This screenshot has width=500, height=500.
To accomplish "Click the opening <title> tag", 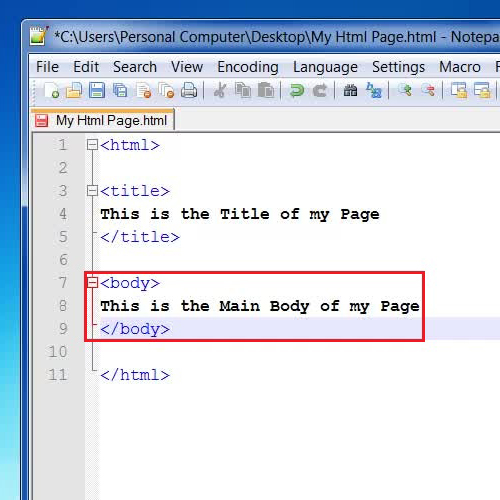I will [x=135, y=191].
